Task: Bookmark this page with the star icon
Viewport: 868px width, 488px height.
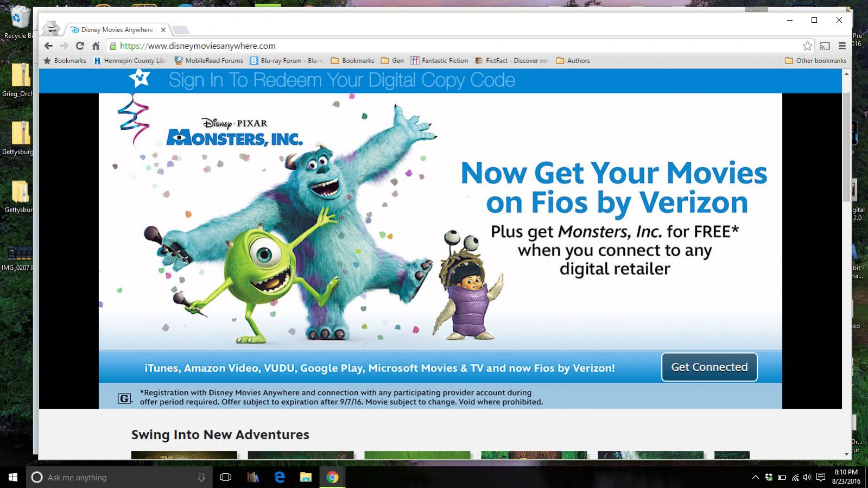Action: pyautogui.click(x=807, y=46)
